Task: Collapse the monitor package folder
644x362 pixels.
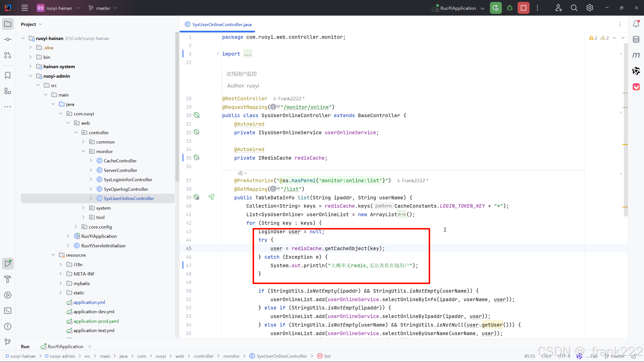Action: (84, 151)
